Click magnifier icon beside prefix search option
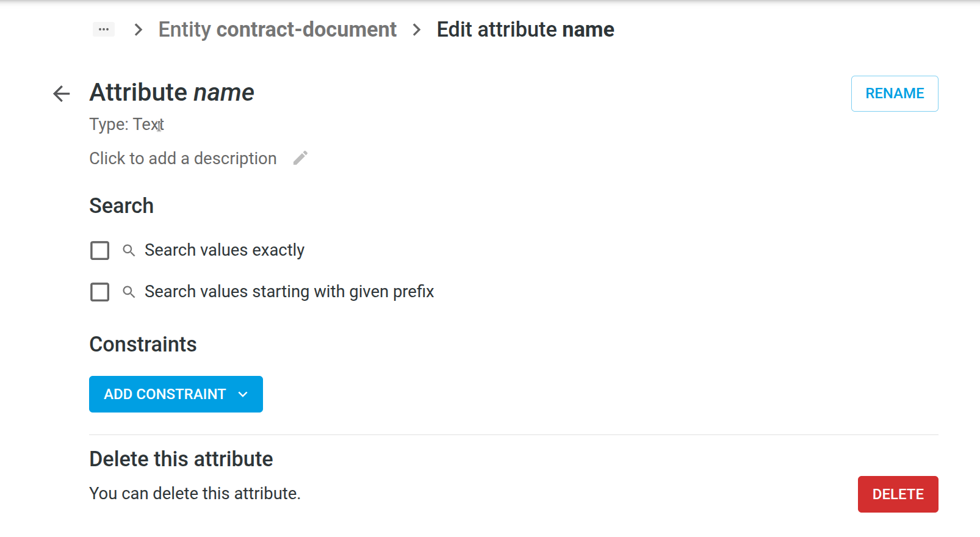Viewport: 980px width, 537px height. (x=129, y=292)
